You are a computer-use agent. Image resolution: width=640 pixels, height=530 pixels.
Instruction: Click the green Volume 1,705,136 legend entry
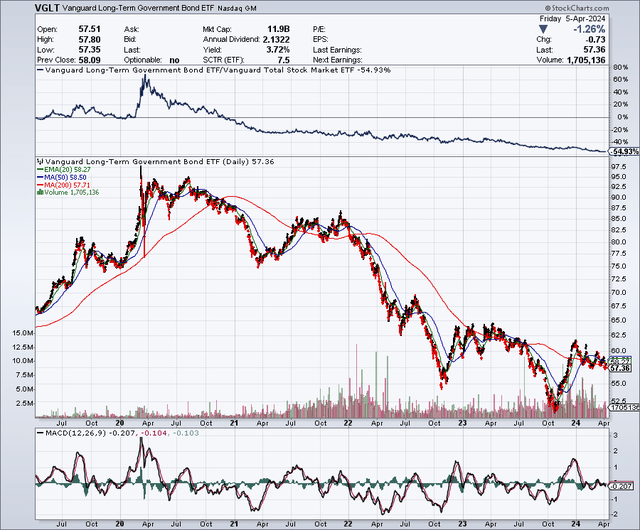(71, 192)
